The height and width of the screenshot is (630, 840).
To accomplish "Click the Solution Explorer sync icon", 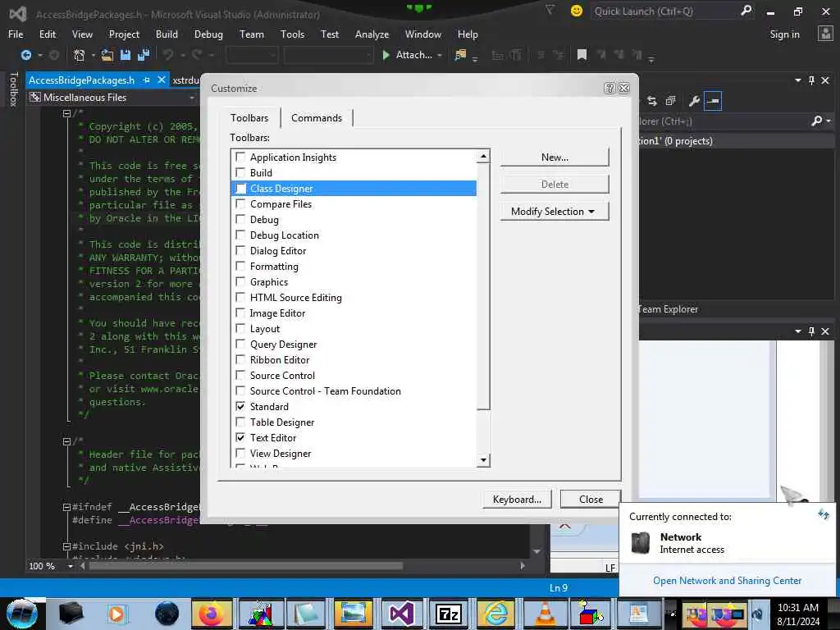I will pyautogui.click(x=652, y=101).
